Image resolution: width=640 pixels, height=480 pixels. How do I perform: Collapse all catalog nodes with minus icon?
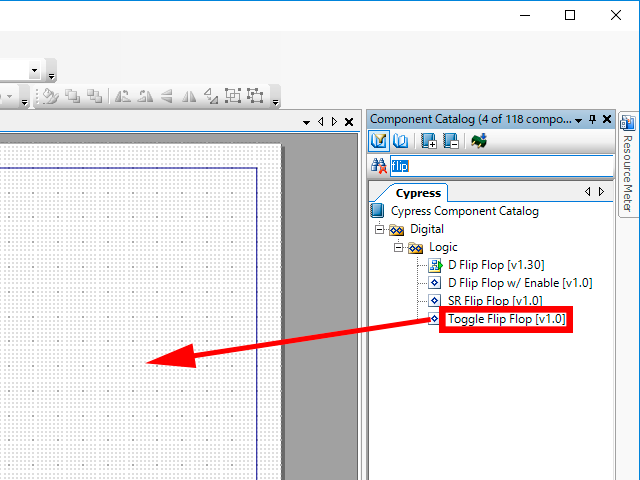click(451, 141)
